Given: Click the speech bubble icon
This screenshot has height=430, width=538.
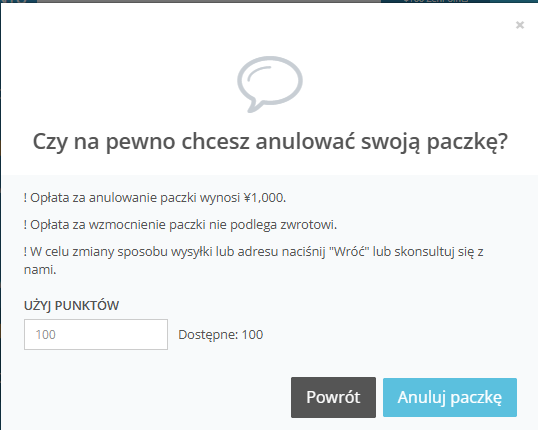Looking at the screenshot, I should 270,84.
